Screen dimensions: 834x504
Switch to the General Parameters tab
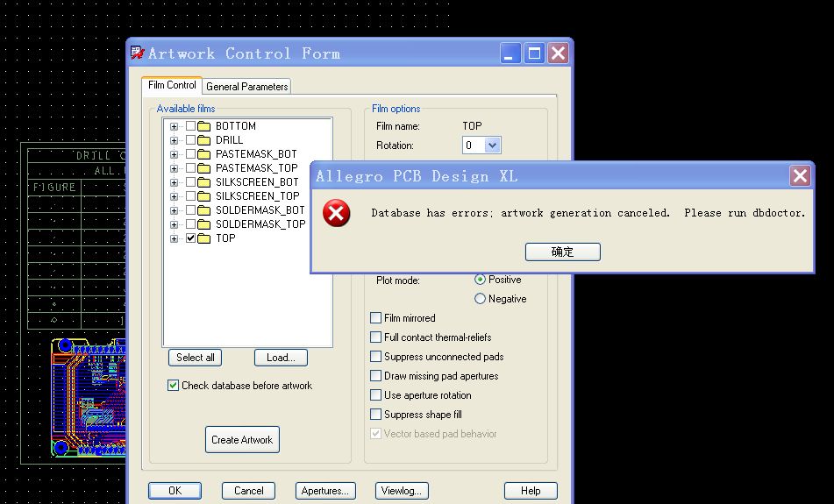246,86
